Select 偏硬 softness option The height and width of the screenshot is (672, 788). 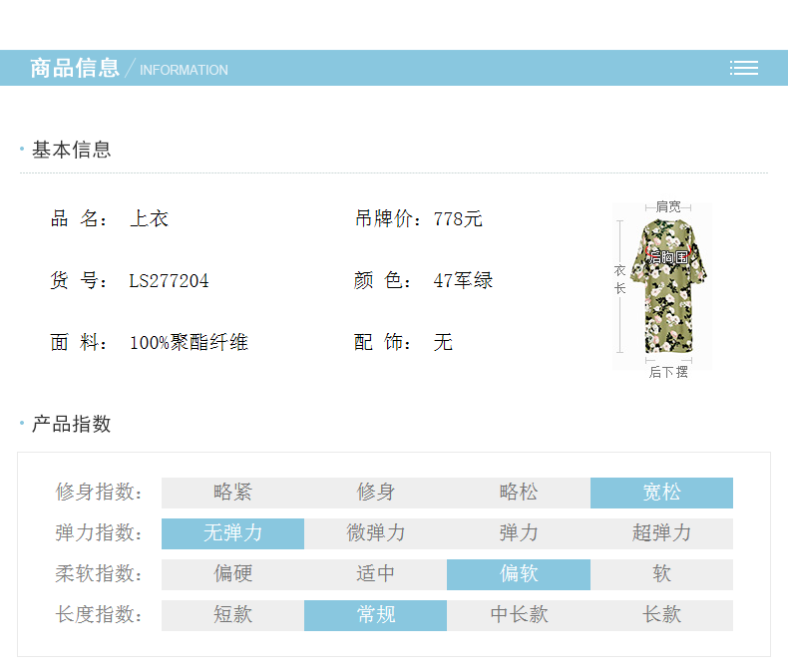pos(232,574)
